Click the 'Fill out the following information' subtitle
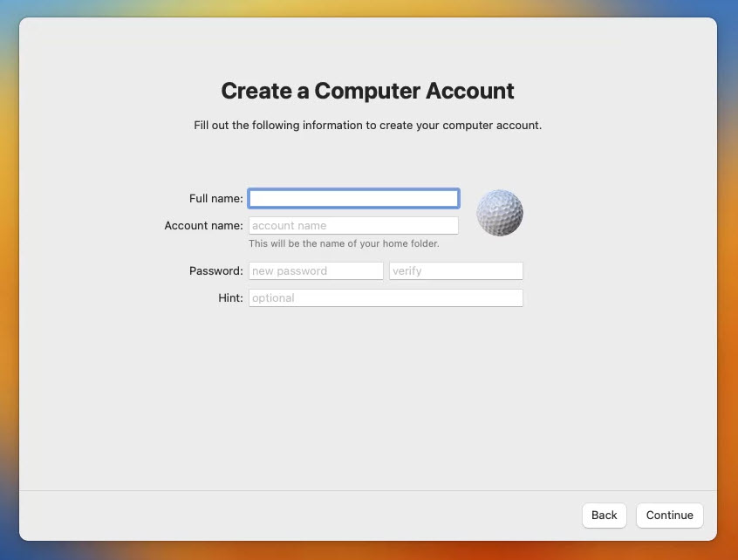This screenshot has height=560, width=738. click(x=367, y=126)
